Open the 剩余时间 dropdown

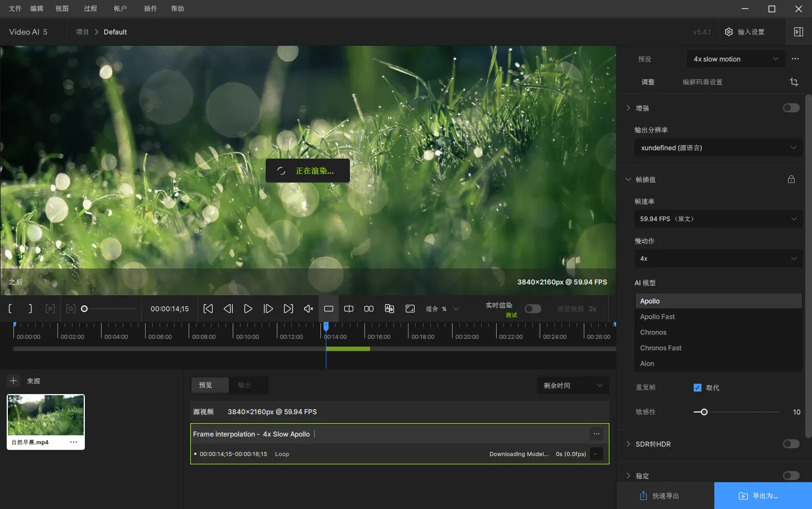(573, 386)
